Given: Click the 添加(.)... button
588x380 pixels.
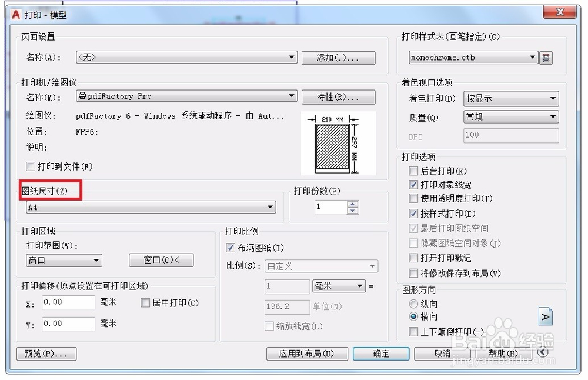Looking at the screenshot, I should 338,58.
